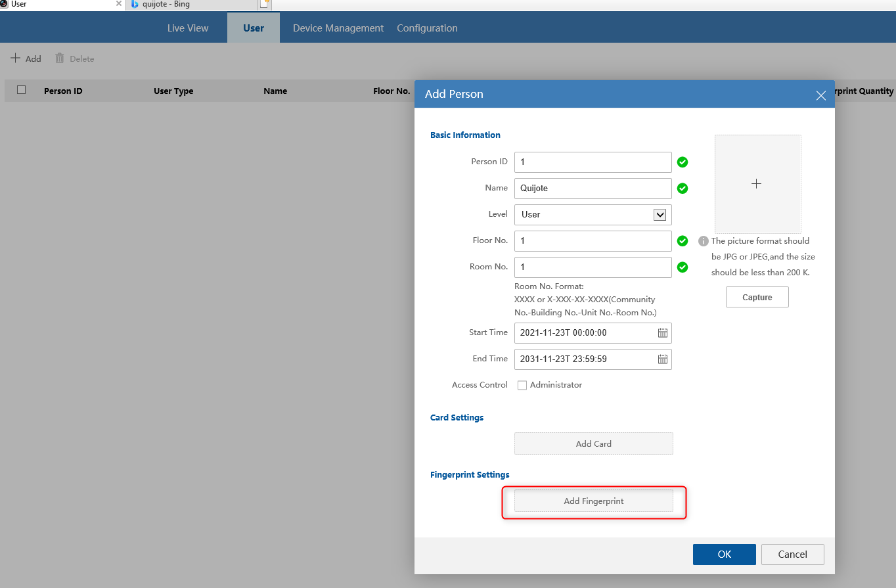Click the new tab icon in browser

(265, 4)
